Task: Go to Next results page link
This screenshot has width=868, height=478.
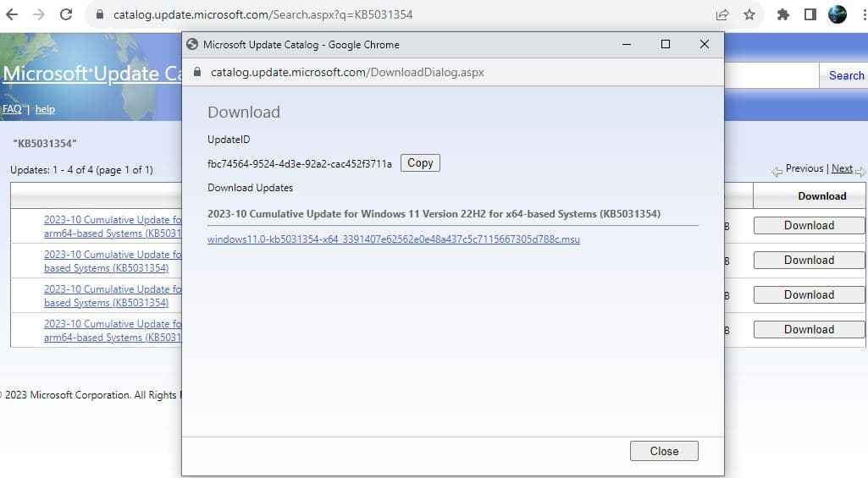Action: (x=842, y=168)
